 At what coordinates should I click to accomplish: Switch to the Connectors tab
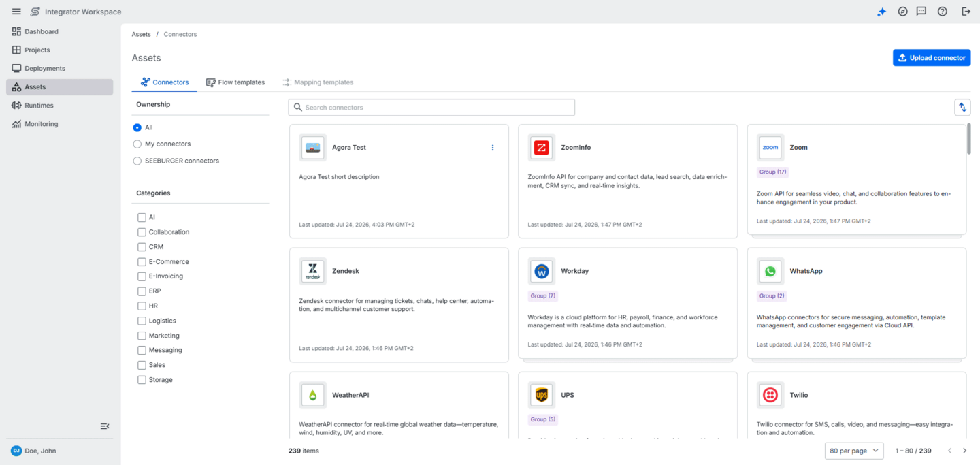tap(165, 82)
